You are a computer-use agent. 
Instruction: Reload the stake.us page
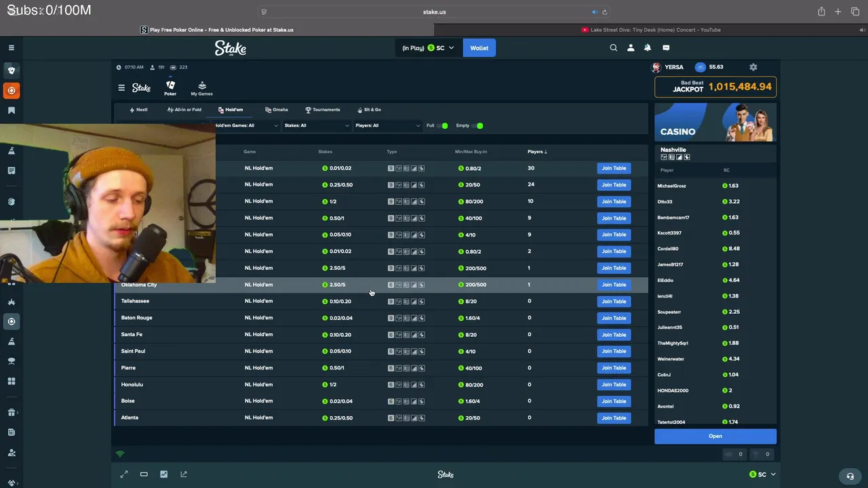point(605,12)
